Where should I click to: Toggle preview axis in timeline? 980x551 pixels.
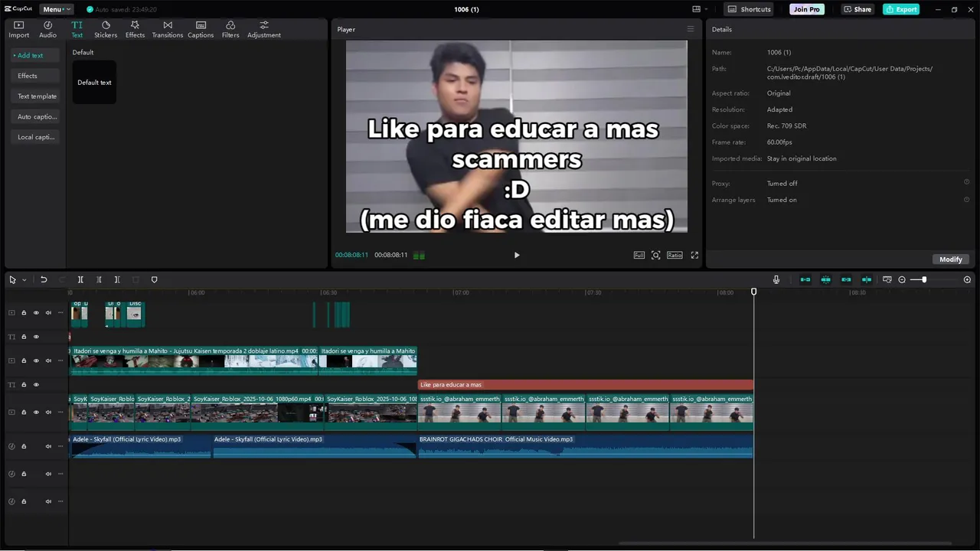click(867, 279)
